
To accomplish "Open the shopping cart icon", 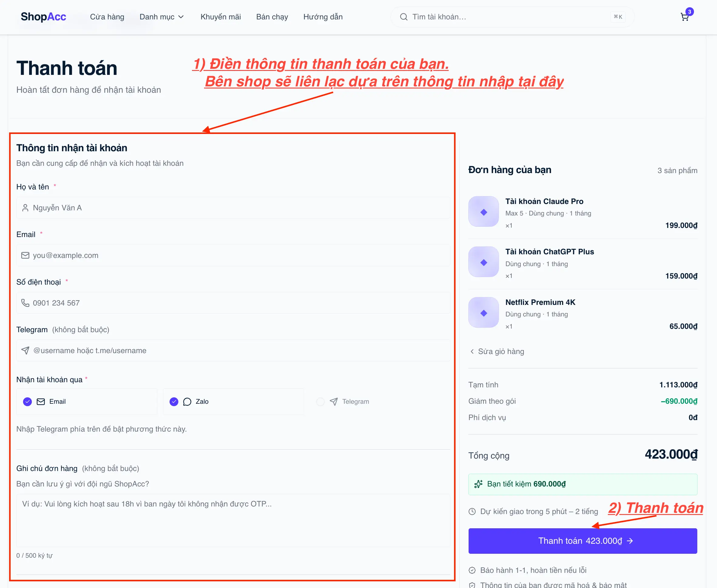I will [685, 17].
